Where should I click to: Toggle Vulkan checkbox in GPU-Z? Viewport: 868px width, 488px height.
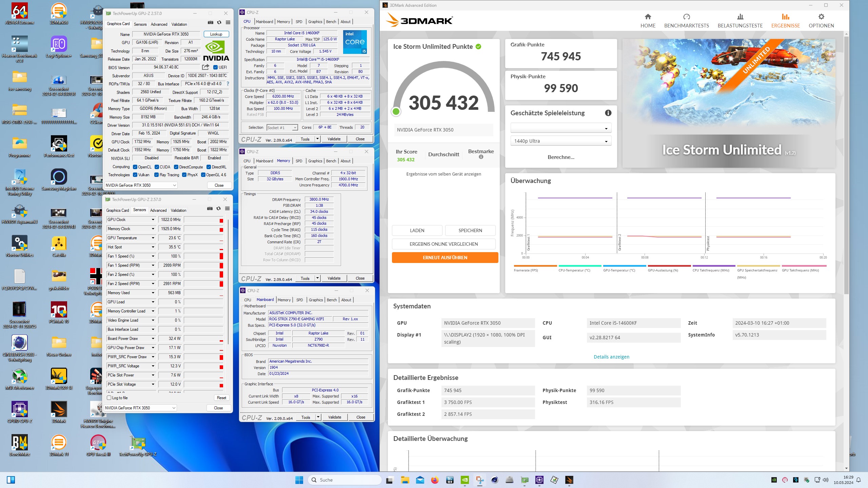[x=135, y=175]
